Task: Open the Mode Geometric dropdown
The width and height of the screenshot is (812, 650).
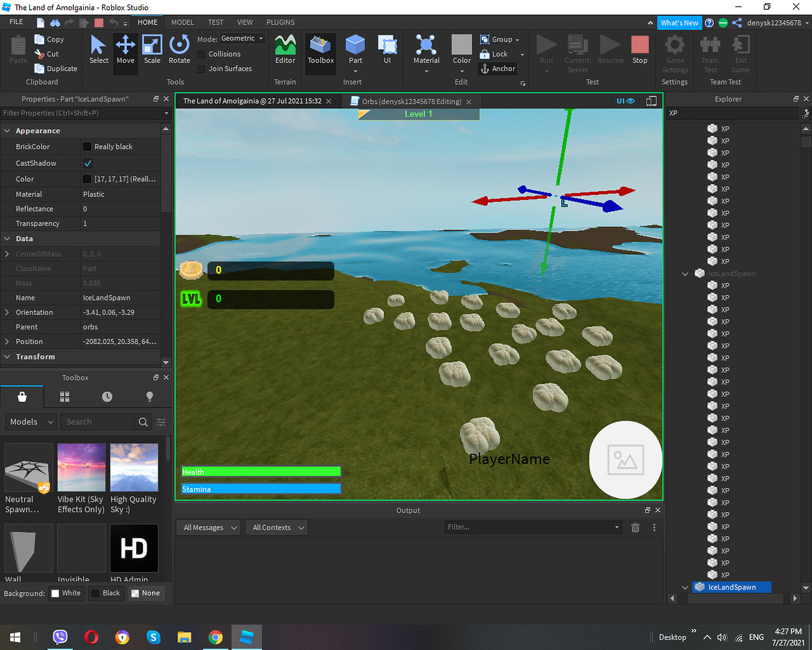Action: (x=242, y=39)
